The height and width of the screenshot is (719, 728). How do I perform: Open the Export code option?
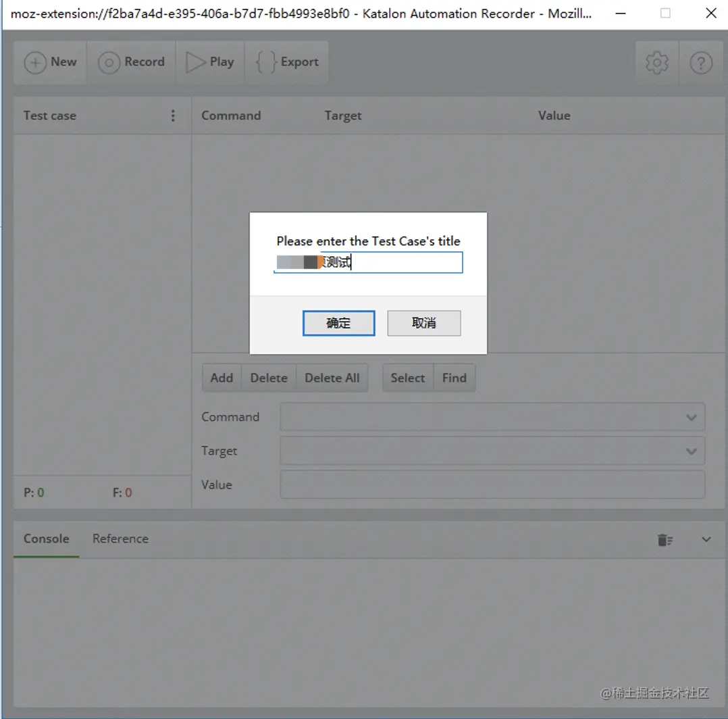tap(287, 62)
